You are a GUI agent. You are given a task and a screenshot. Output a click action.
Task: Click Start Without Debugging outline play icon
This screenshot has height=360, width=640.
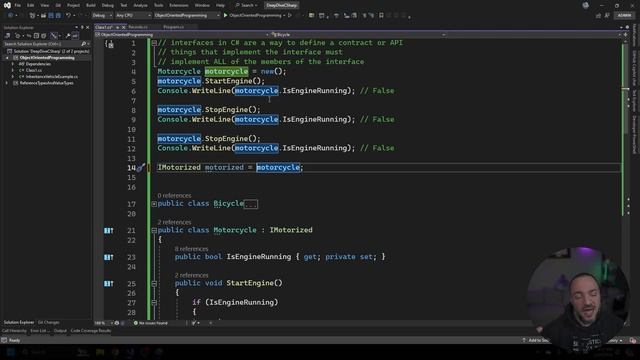290,16
